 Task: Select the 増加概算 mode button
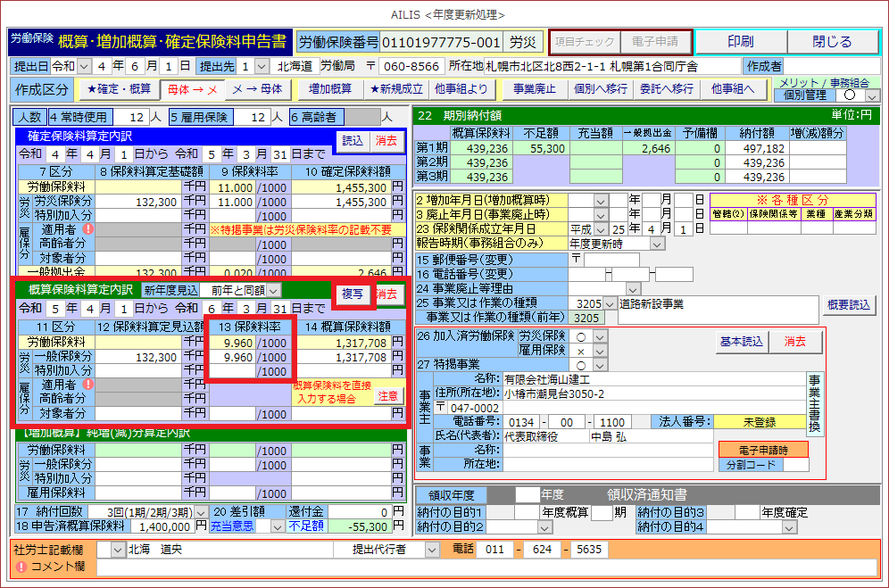pyautogui.click(x=329, y=89)
